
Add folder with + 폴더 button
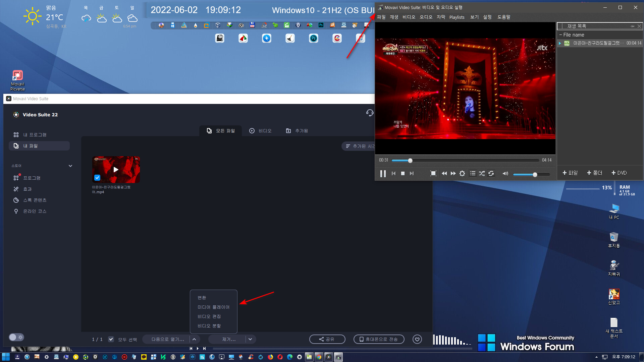595,173
